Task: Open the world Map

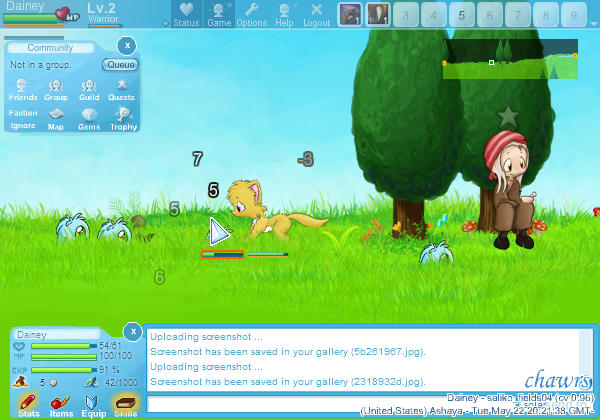Action: (x=56, y=119)
